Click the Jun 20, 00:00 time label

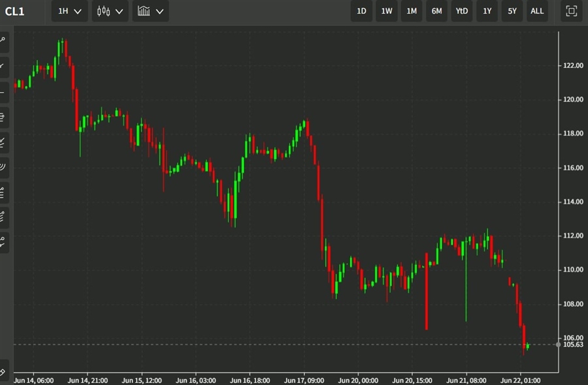(x=358, y=380)
